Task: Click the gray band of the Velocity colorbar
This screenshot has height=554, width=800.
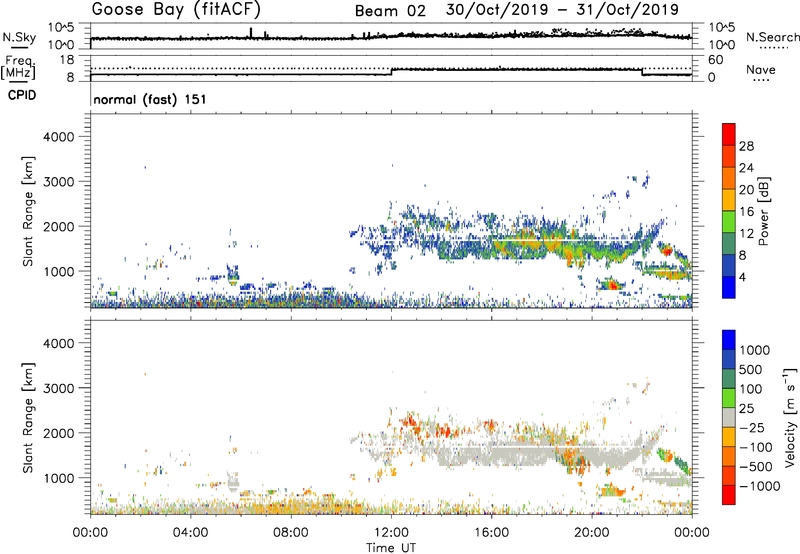Action: pyautogui.click(x=729, y=417)
